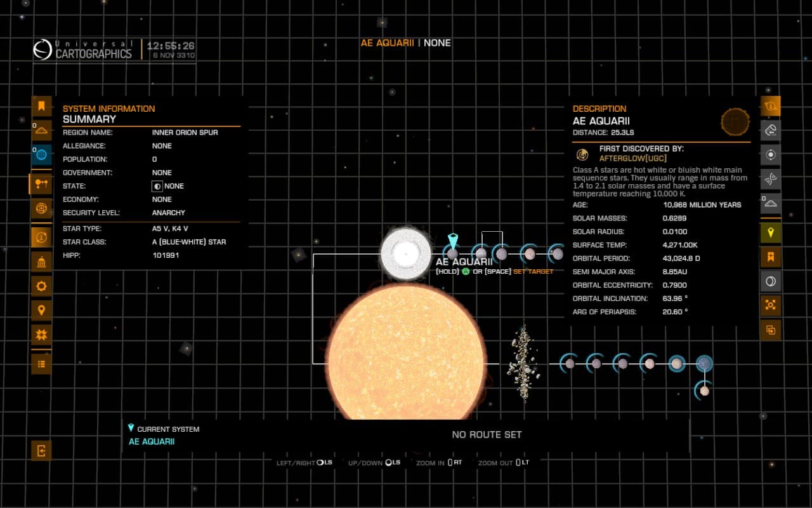This screenshot has height=508, width=812.
Task: Click the focus target icon on right panel
Action: (771, 154)
